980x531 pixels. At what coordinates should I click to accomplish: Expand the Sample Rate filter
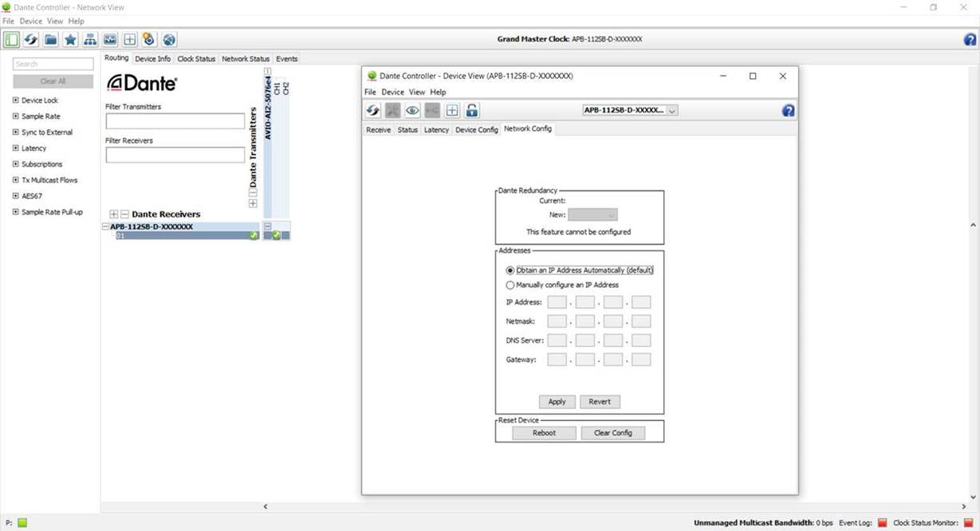[x=16, y=116]
